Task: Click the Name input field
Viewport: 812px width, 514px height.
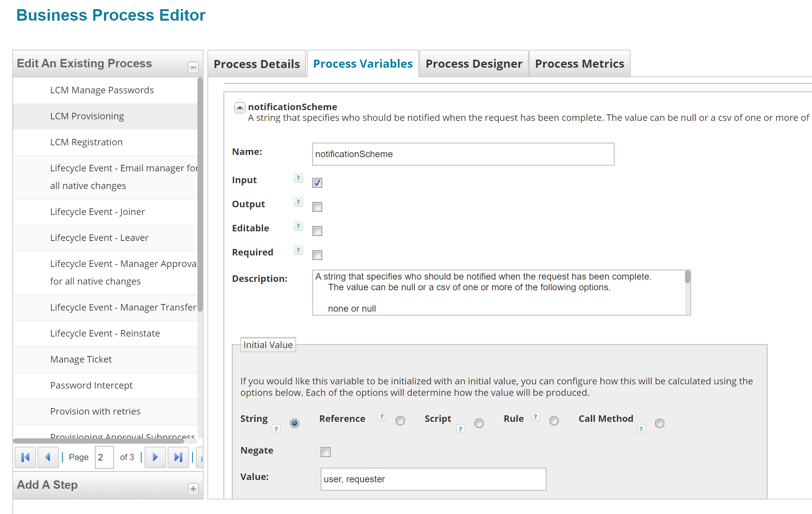Action: (x=463, y=154)
